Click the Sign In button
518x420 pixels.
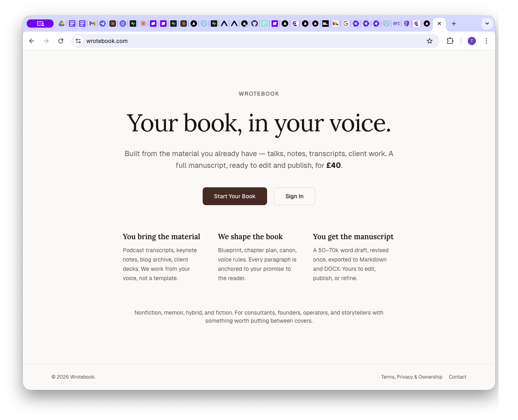pyautogui.click(x=294, y=196)
